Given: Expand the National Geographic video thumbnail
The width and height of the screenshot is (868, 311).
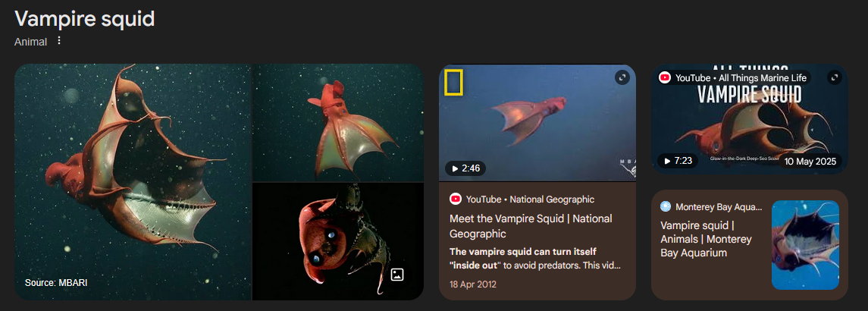Looking at the screenshot, I should point(622,78).
